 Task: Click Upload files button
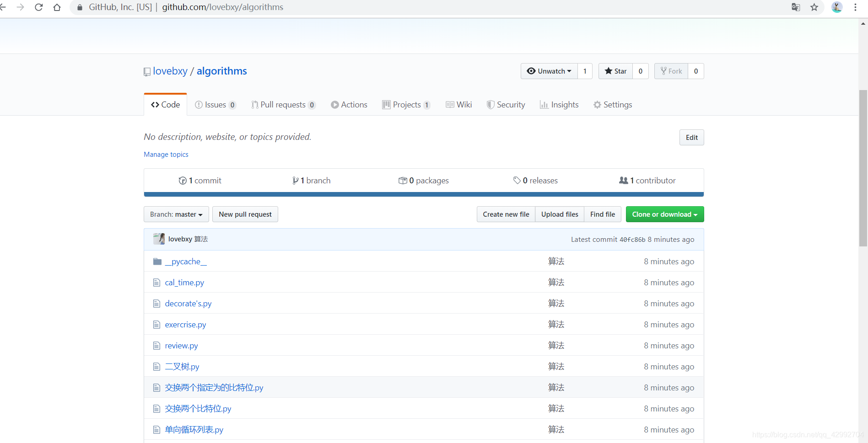[x=560, y=214]
